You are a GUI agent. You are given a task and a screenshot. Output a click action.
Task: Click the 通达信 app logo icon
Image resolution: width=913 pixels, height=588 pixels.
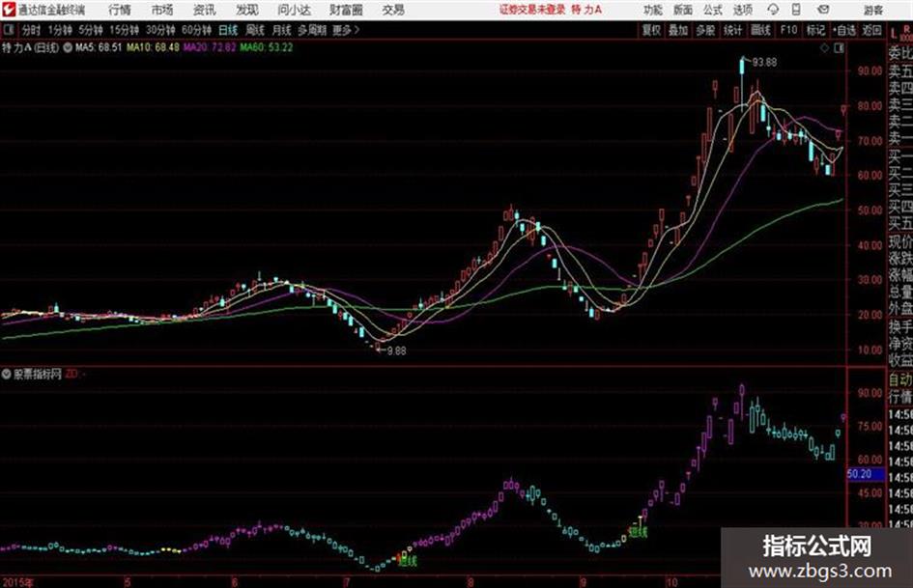click(x=9, y=10)
